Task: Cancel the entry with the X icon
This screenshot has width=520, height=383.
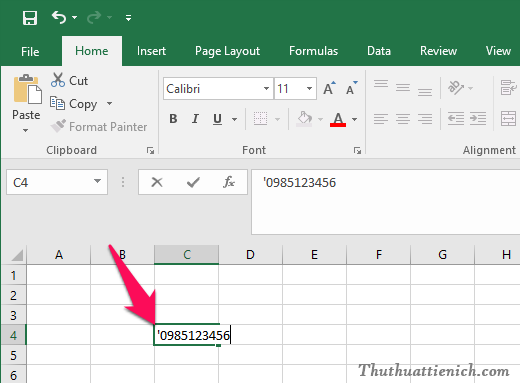Action: point(157,182)
